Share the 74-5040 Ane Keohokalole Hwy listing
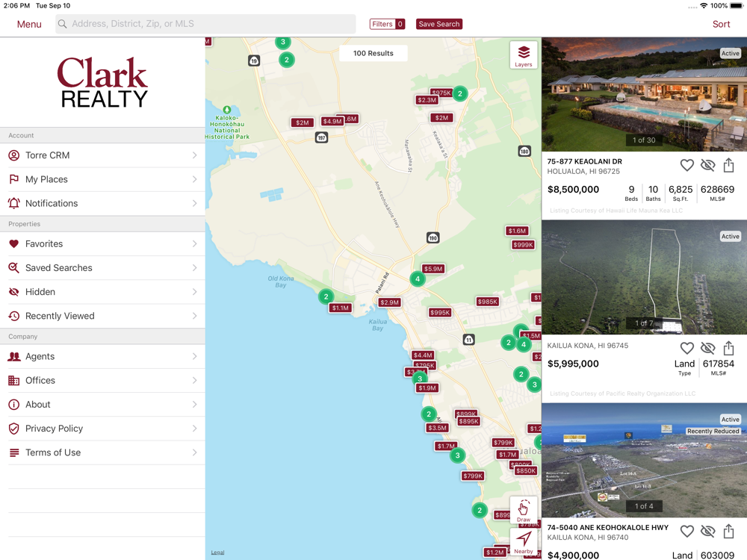 pos(728,531)
